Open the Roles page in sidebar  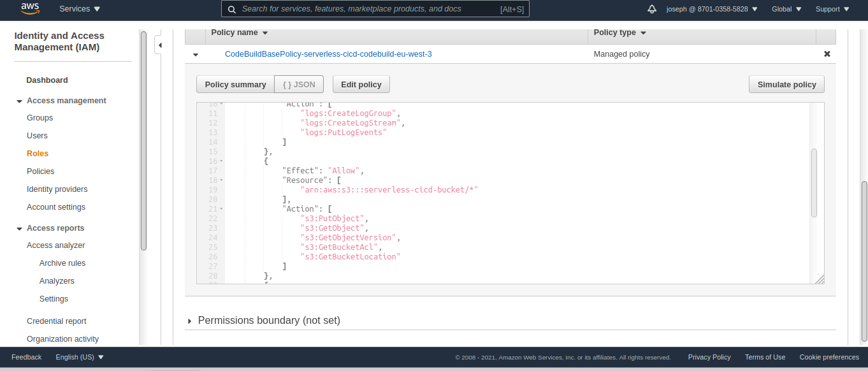click(38, 154)
